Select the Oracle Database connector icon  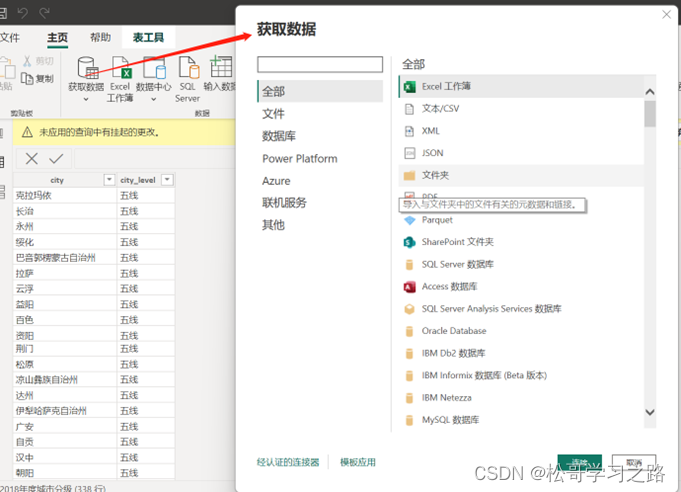click(x=409, y=331)
